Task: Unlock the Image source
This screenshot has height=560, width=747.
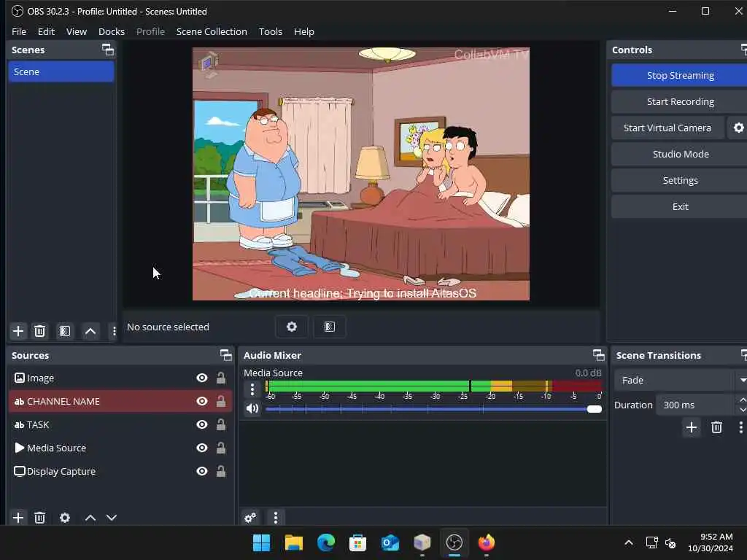Action: tap(221, 378)
